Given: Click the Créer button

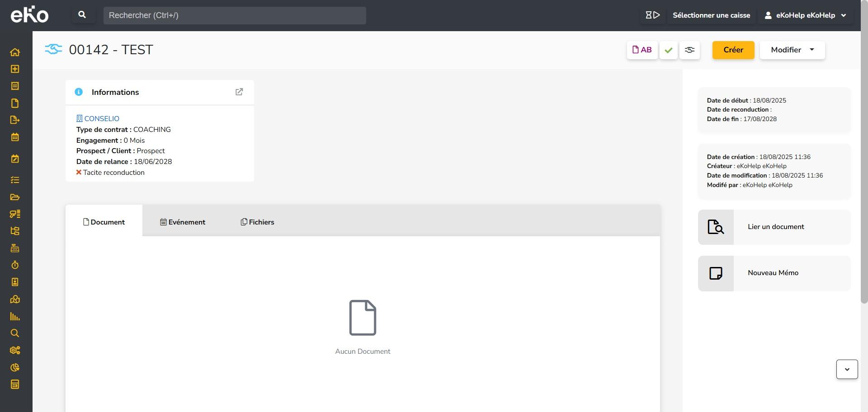Looking at the screenshot, I should click(733, 50).
